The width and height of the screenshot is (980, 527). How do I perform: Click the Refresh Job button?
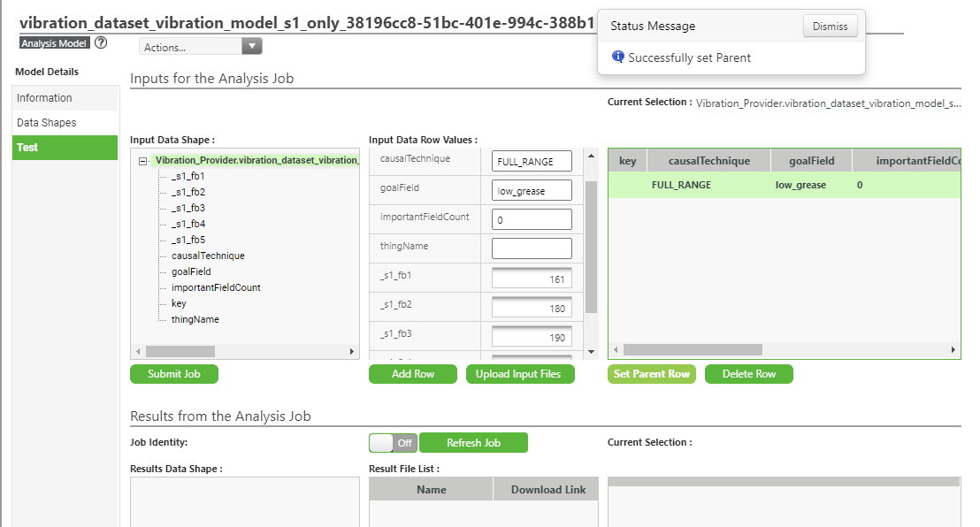(473, 442)
